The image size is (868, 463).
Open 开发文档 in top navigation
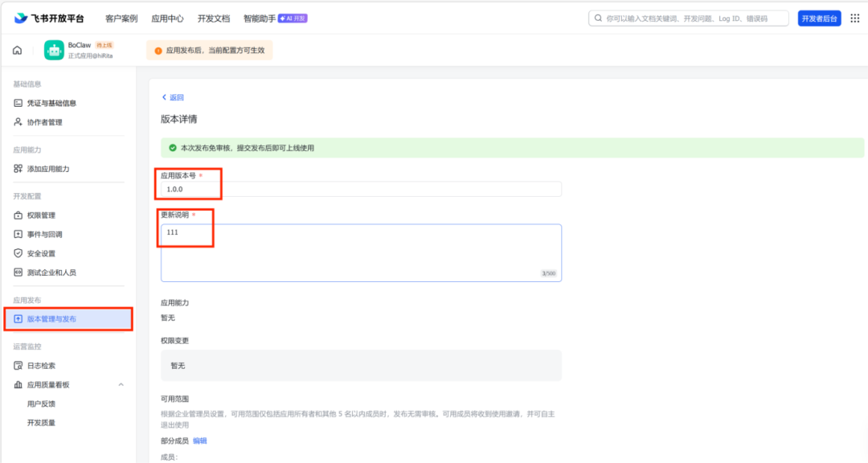214,18
